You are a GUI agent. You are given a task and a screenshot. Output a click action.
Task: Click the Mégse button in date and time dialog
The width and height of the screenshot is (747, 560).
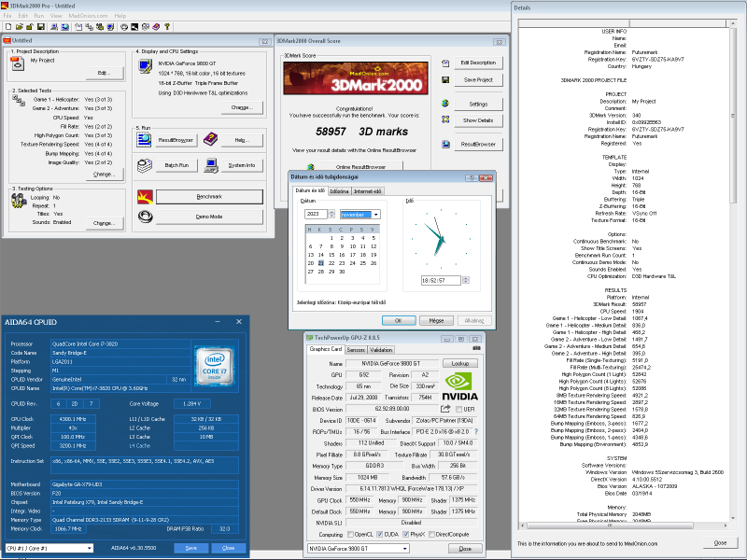pyautogui.click(x=436, y=320)
